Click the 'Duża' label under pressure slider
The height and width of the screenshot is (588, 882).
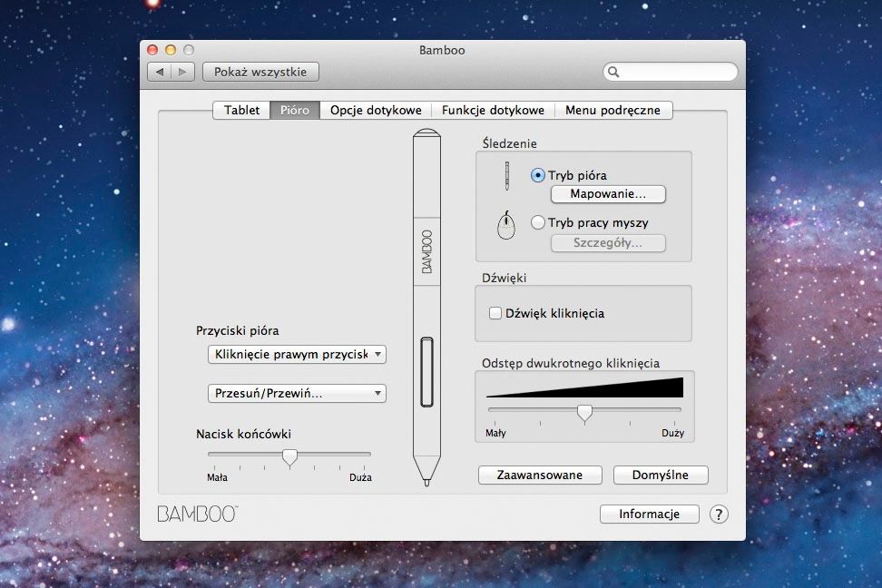pyautogui.click(x=360, y=477)
